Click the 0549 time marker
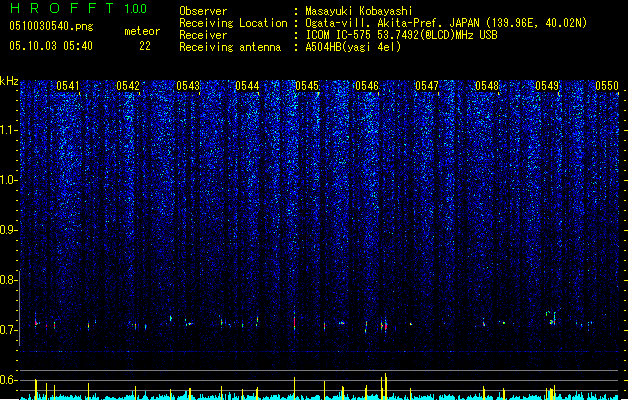Screen dimensions: 629x400 coord(547,86)
